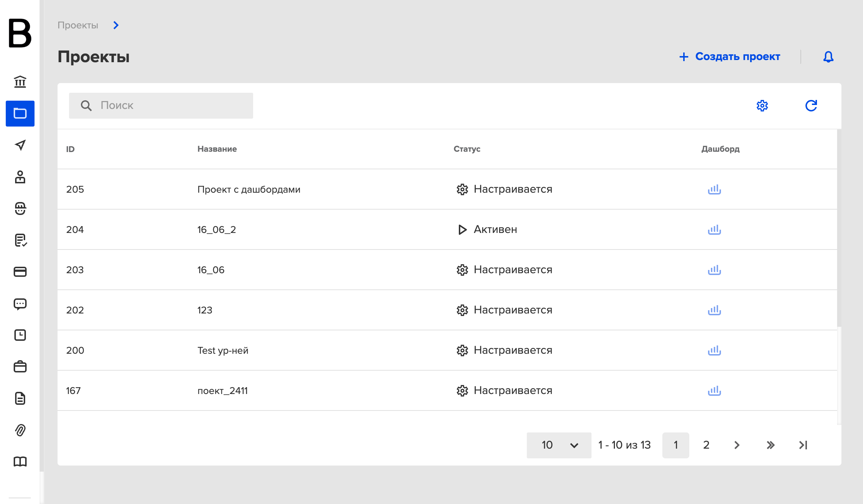Open the bank building icon in sidebar
The height and width of the screenshot is (504, 863).
click(20, 82)
